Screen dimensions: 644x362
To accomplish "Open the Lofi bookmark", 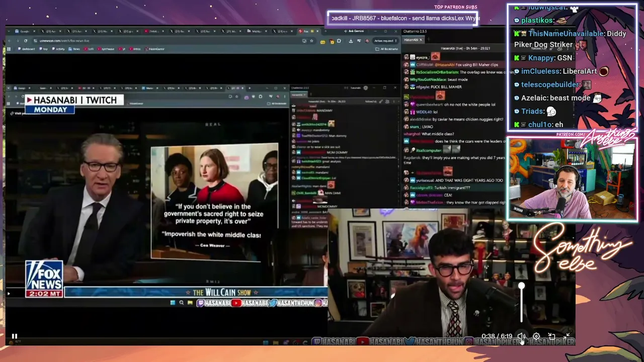I will (89, 49).
